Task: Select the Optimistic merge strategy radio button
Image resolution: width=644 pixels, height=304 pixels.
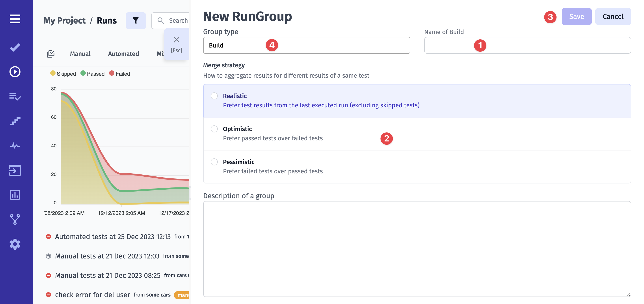Action: coord(214,129)
